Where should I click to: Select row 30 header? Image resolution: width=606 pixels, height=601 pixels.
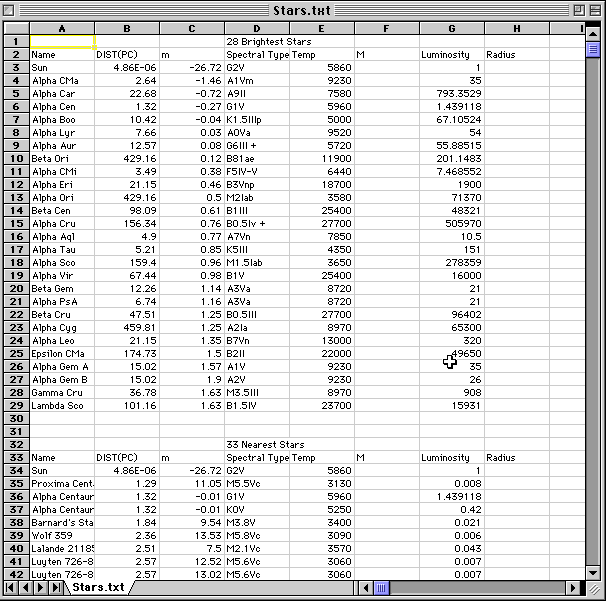(16, 419)
